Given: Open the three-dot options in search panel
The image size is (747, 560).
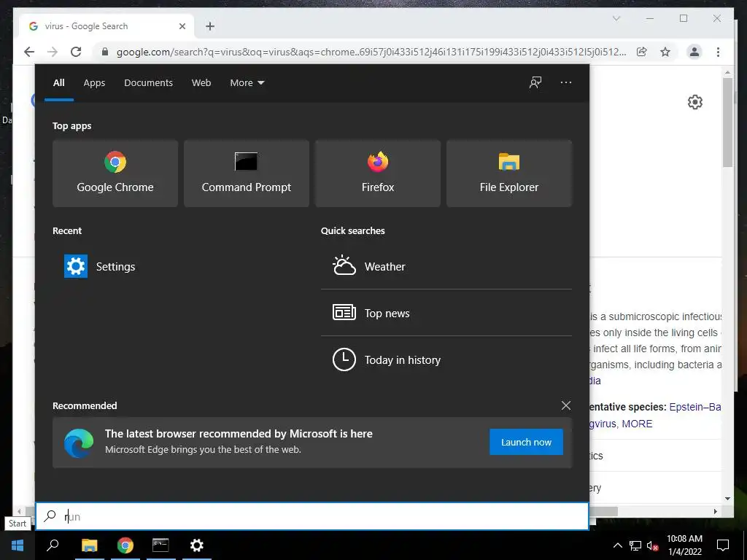Looking at the screenshot, I should click(x=566, y=82).
